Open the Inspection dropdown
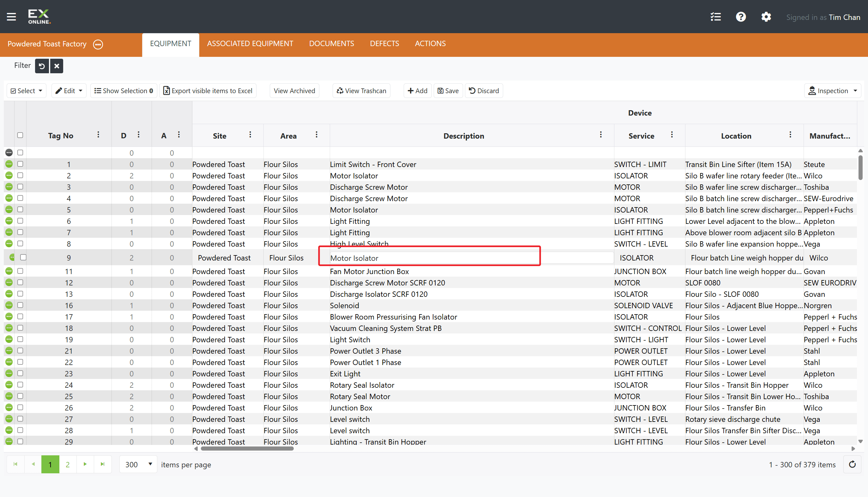Viewport: 868px width, 497px height. 833,91
